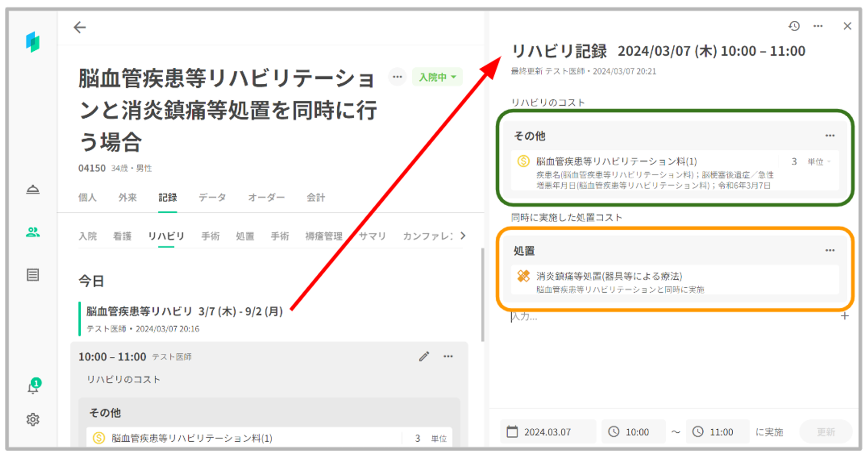Select the リハビリ sub-tab

[166, 236]
